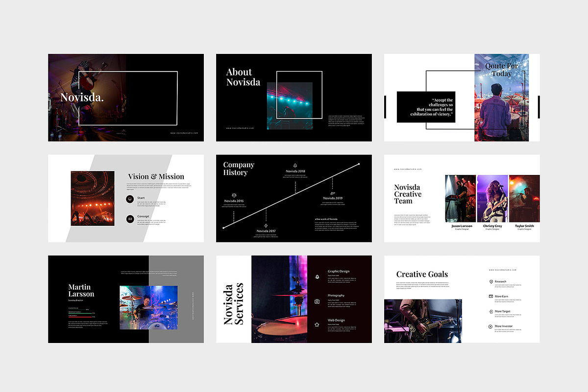
Task: Click the 'a few words of Novisda' subheading
Action: [326, 219]
